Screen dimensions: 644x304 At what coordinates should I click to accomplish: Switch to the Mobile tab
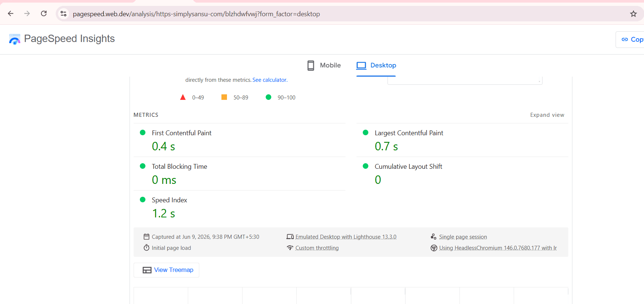[324, 65]
